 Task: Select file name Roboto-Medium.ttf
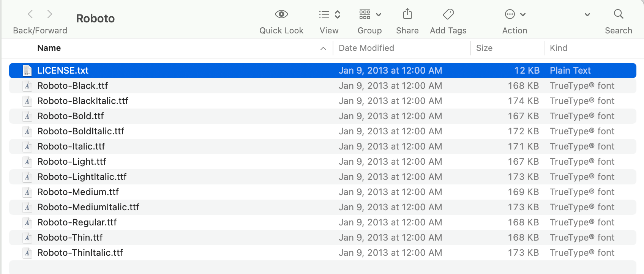(x=78, y=192)
